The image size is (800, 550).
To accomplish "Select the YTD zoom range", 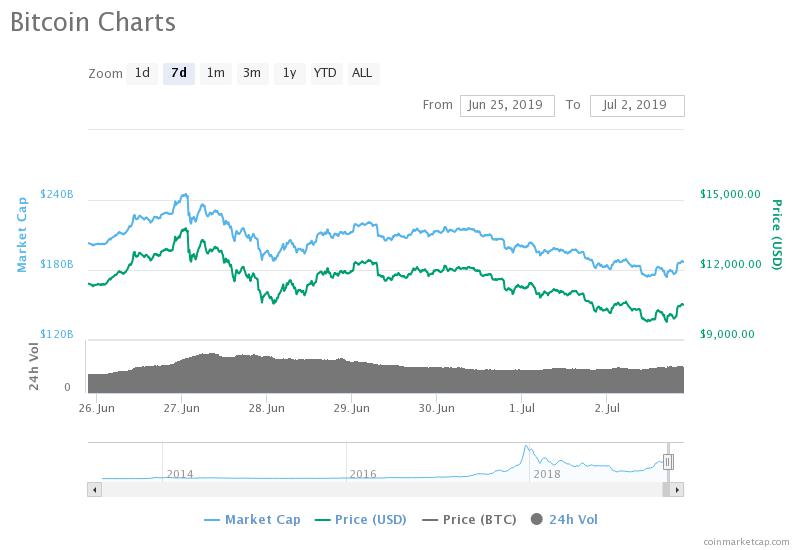I will (325, 73).
